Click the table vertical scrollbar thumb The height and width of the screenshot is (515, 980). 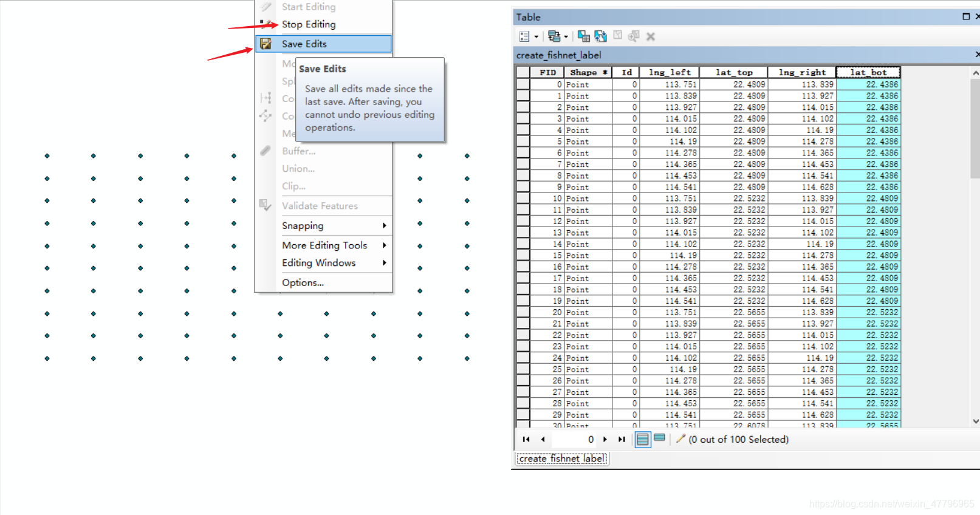[x=975, y=129]
